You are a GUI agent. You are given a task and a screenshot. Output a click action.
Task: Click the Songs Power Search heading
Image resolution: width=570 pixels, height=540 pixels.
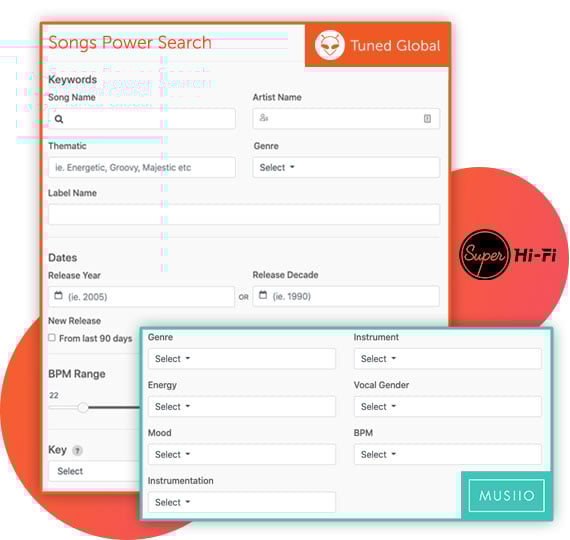pos(130,43)
